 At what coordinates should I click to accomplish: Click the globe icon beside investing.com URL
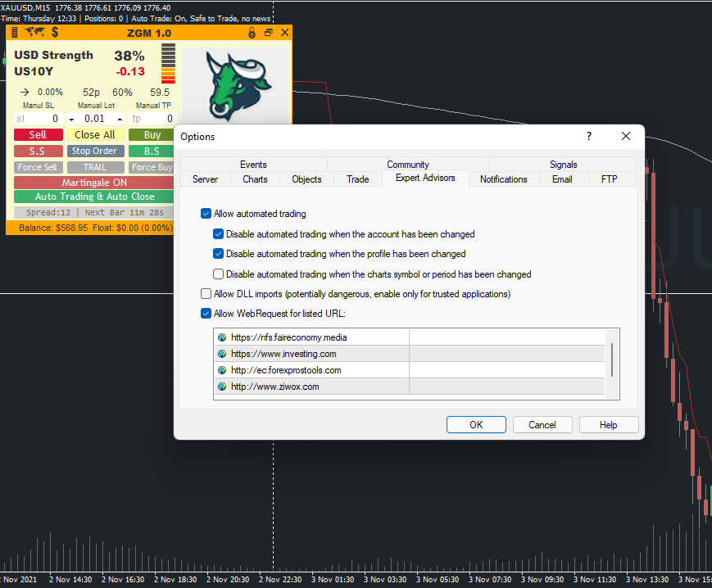tap(222, 354)
